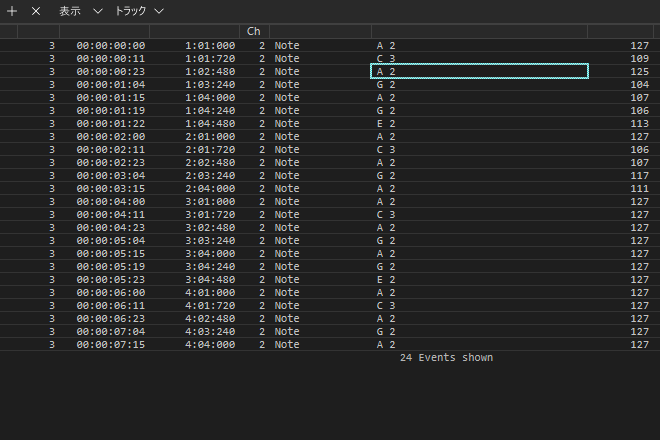660x440 pixels.
Task: Select the event at timecode 00:00:00:00
Action: [110, 46]
